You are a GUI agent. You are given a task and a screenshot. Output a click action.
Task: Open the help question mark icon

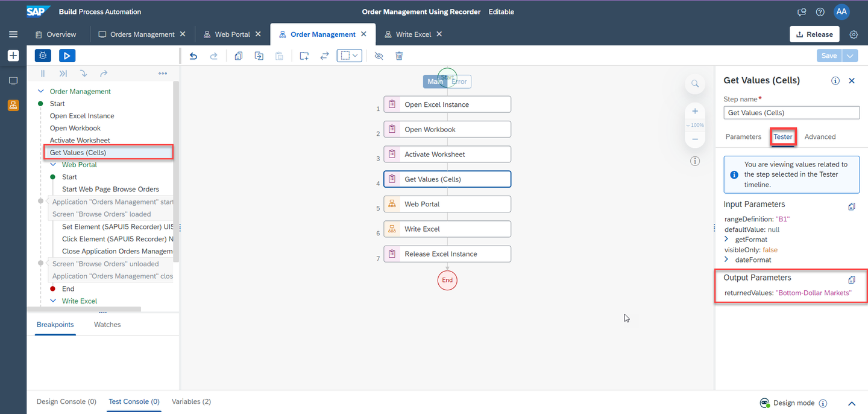[820, 12]
